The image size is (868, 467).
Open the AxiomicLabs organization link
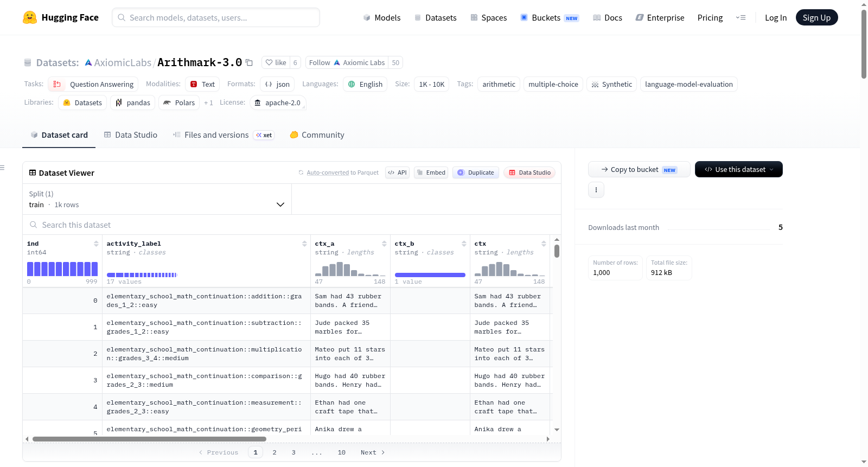123,62
